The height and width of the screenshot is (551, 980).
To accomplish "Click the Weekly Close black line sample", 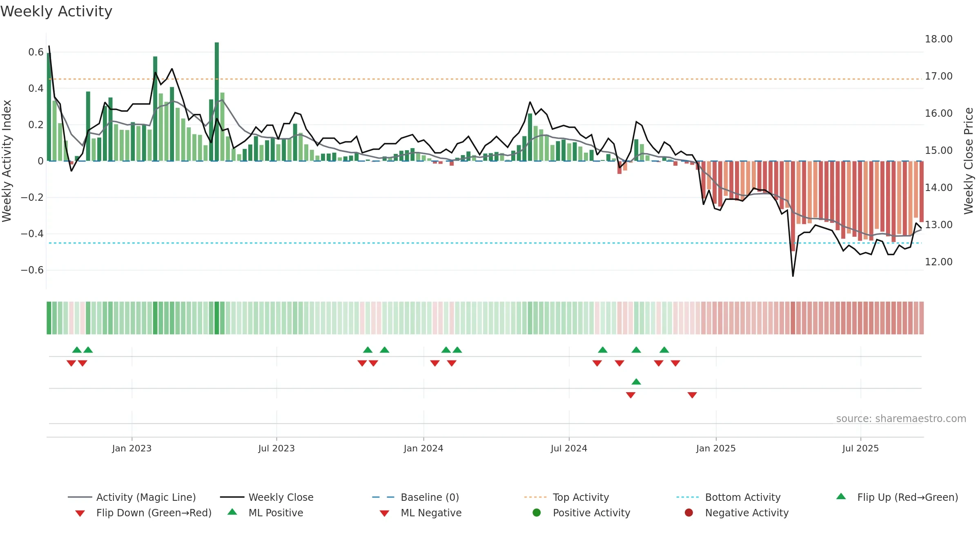I will pos(232,497).
